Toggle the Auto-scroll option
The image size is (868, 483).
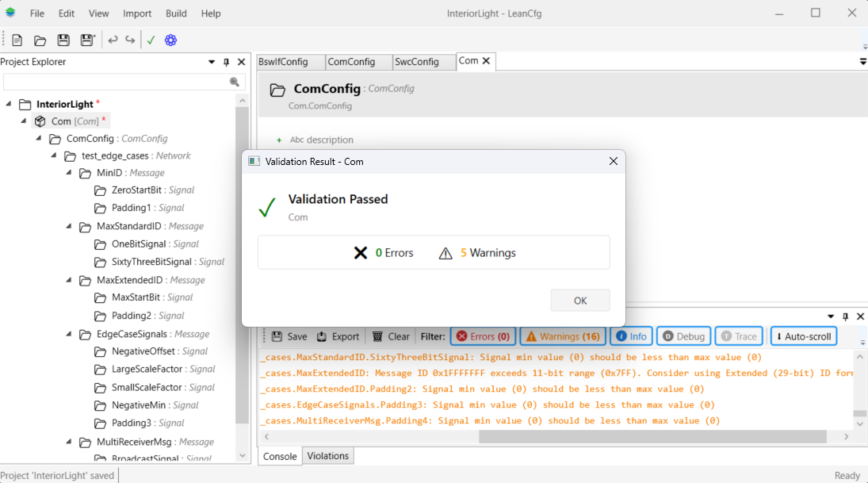(x=803, y=336)
